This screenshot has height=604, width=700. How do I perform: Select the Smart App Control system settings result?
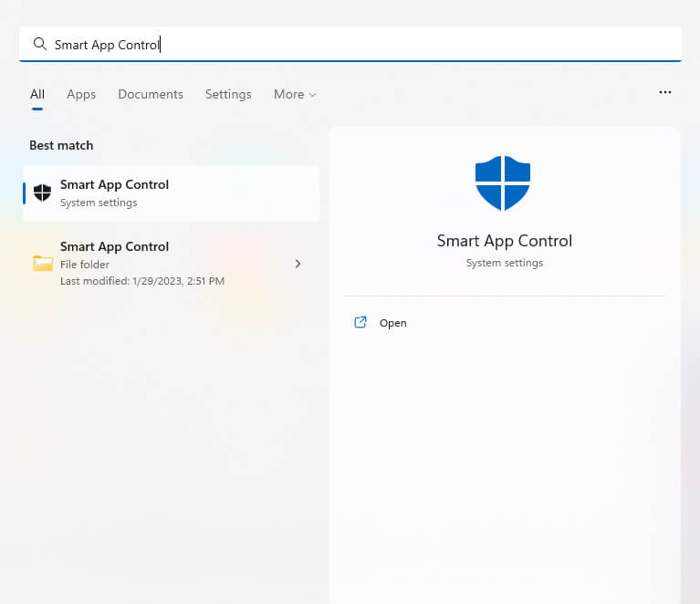pyautogui.click(x=172, y=193)
